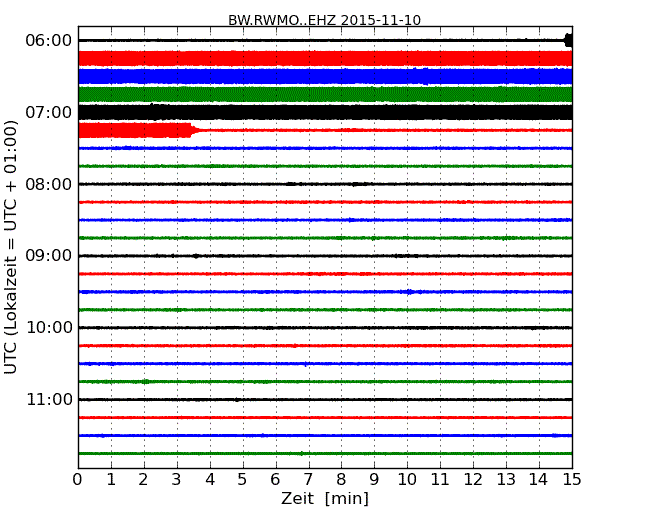Viewport: 650px width, 520px height.
Task: Click the x-axis tick label 0
Action: (78, 479)
